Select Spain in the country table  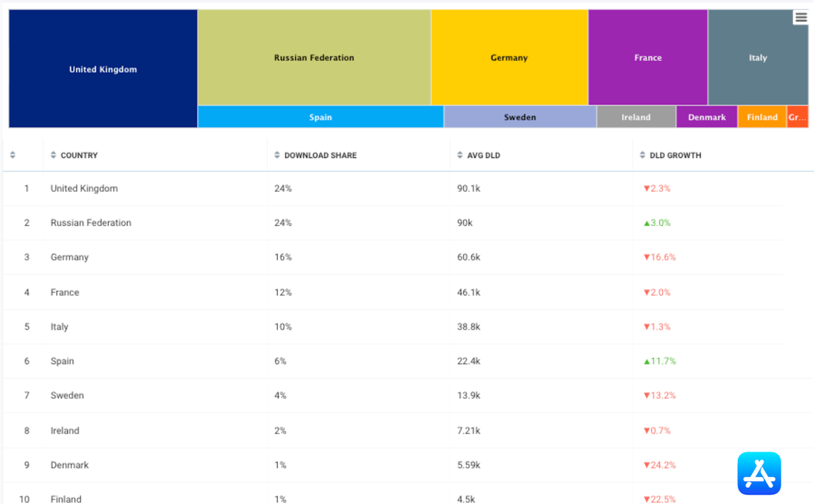tap(62, 361)
